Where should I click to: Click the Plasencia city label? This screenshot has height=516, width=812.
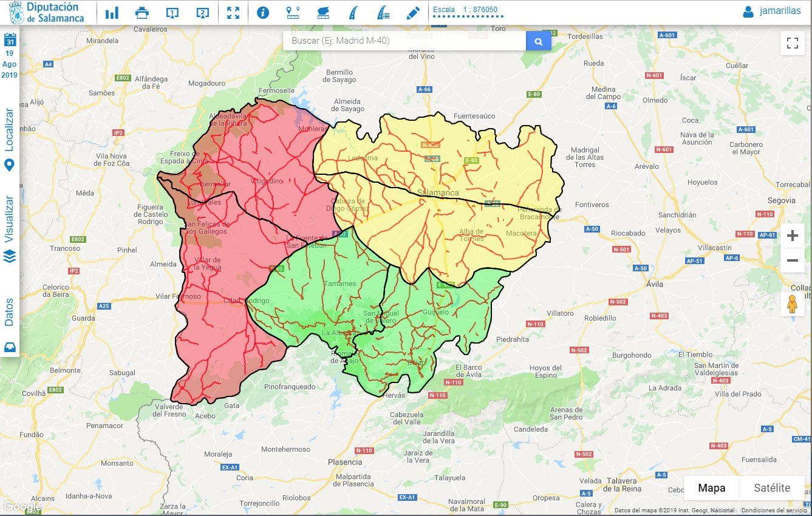(x=345, y=461)
